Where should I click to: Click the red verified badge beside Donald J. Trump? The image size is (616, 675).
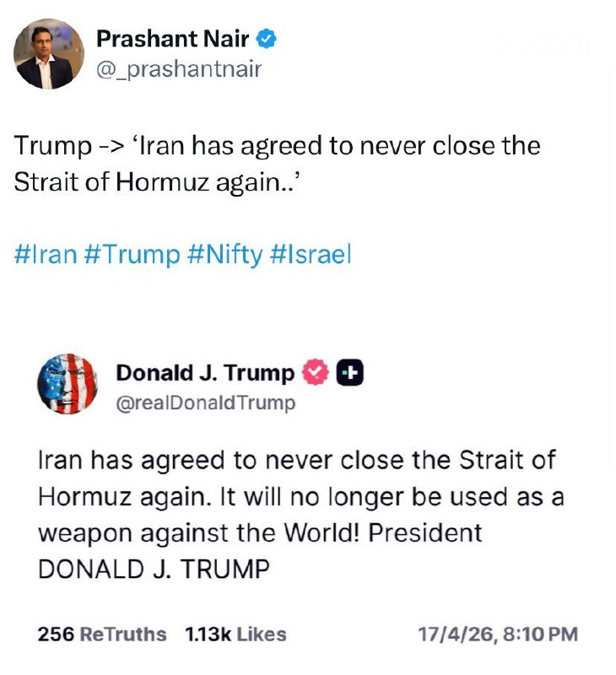(x=315, y=373)
